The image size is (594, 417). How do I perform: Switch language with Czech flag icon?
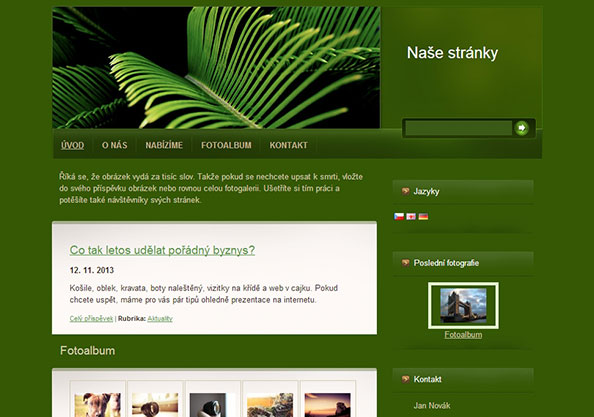click(399, 216)
